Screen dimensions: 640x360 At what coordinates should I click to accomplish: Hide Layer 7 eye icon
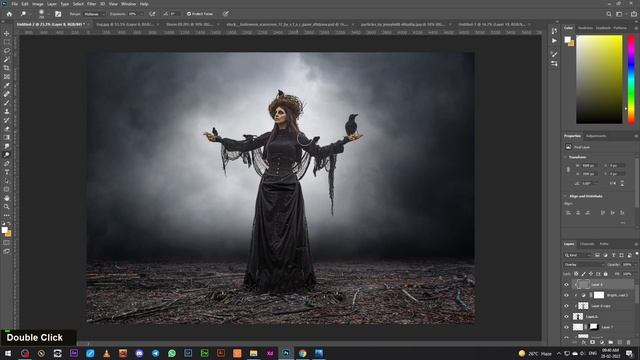coord(566,327)
